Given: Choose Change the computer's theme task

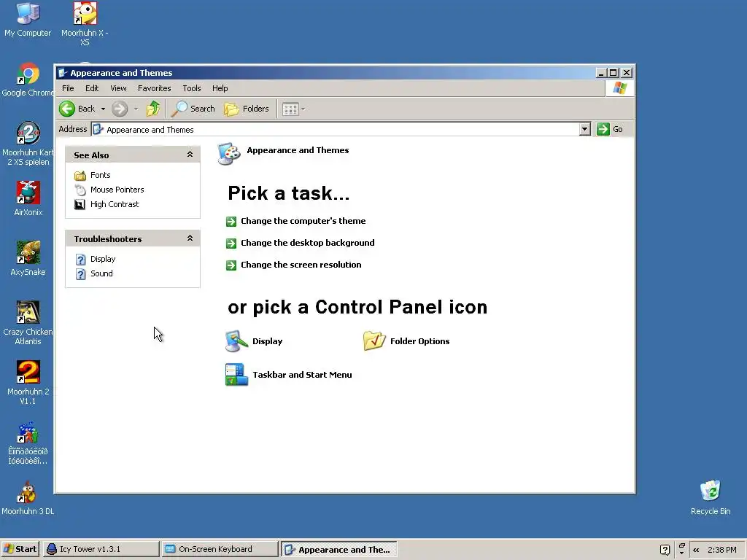Looking at the screenshot, I should pos(303,221).
